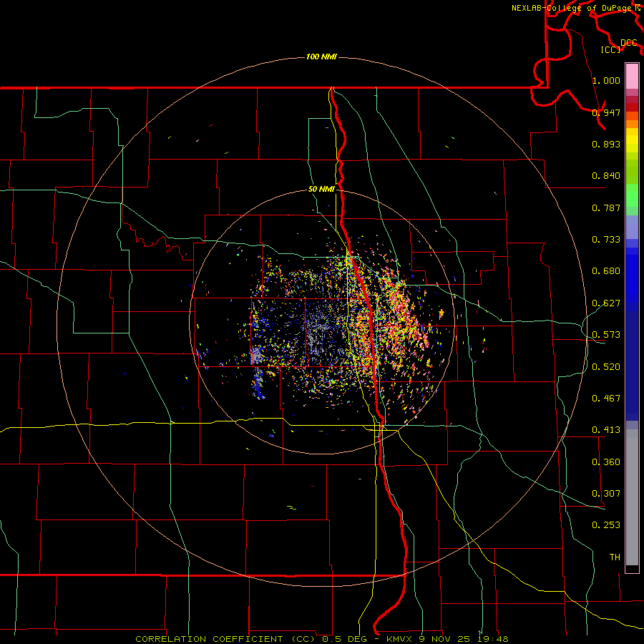Image resolution: width=644 pixels, height=644 pixels.
Task: Click the CORRELATION COEFFICIENT caption text
Action: coord(209,639)
